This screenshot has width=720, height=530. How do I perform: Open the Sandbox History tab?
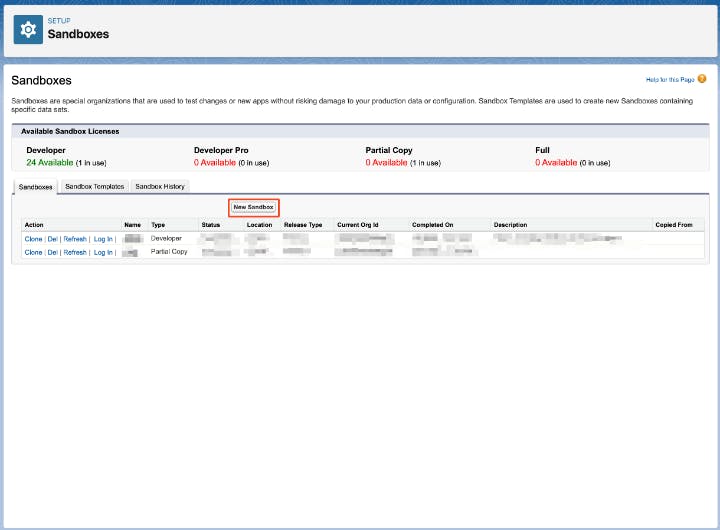pos(160,186)
